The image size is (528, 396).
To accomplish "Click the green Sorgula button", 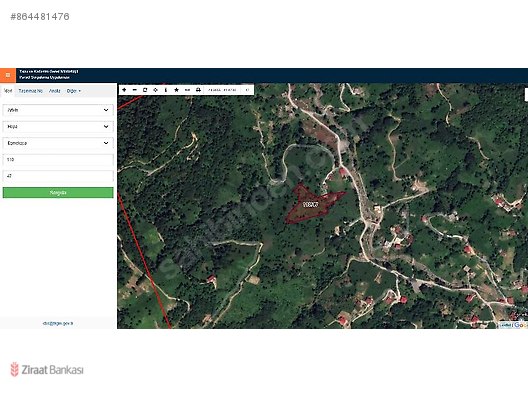I will (58, 193).
